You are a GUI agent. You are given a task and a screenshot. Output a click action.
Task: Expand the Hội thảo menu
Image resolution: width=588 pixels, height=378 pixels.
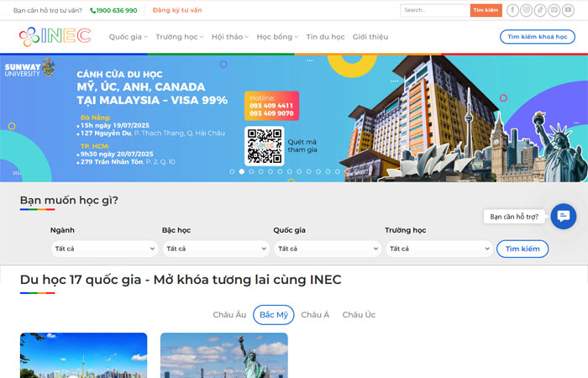pos(230,37)
